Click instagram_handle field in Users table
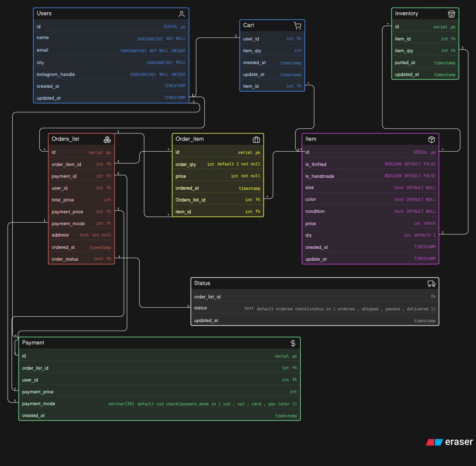This screenshot has width=476, height=466. tap(111, 74)
